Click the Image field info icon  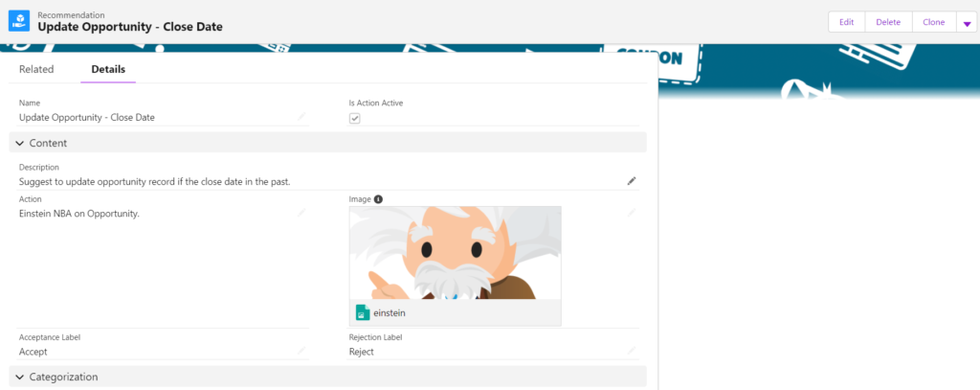pyautogui.click(x=378, y=199)
